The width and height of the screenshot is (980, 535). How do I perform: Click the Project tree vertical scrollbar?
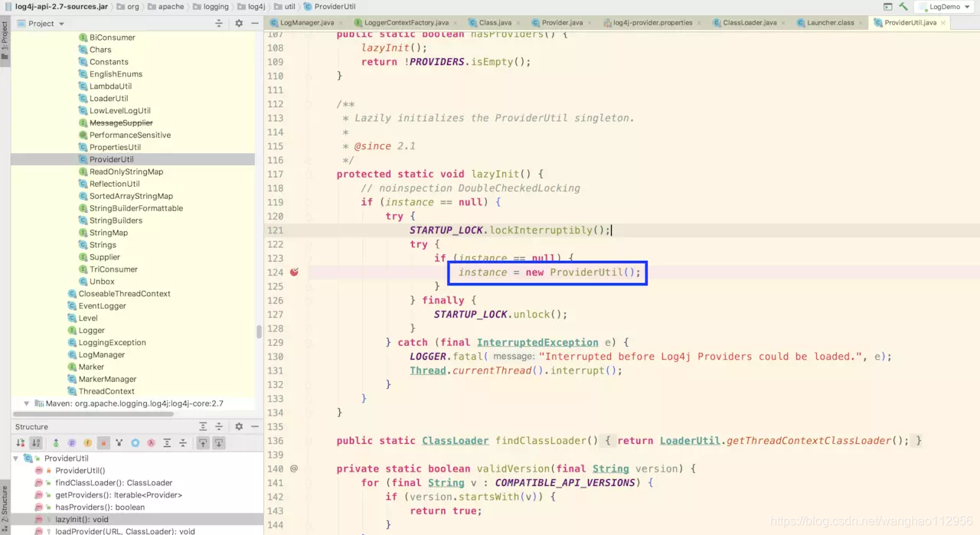coord(260,331)
